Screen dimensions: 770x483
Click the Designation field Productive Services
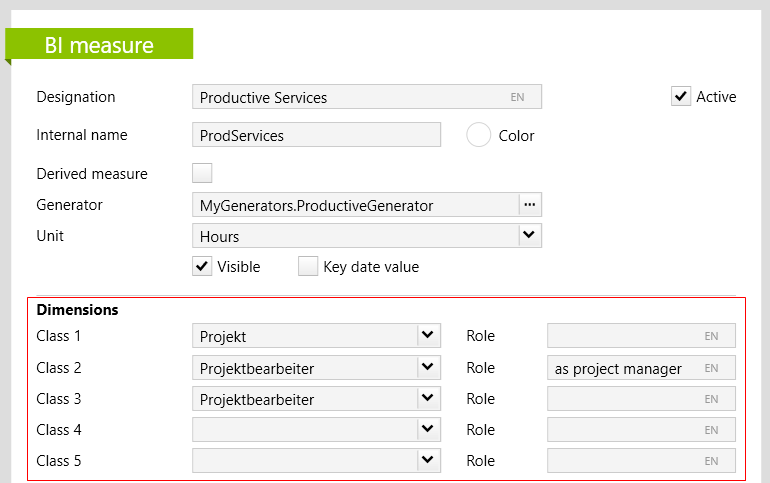tap(350, 97)
